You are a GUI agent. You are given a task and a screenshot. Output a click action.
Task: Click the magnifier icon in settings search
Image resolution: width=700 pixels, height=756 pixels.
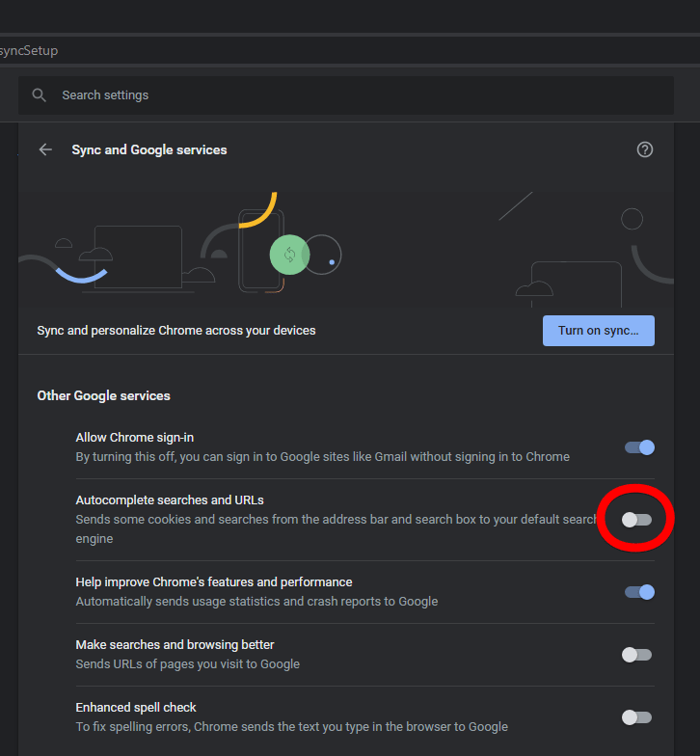(x=39, y=94)
